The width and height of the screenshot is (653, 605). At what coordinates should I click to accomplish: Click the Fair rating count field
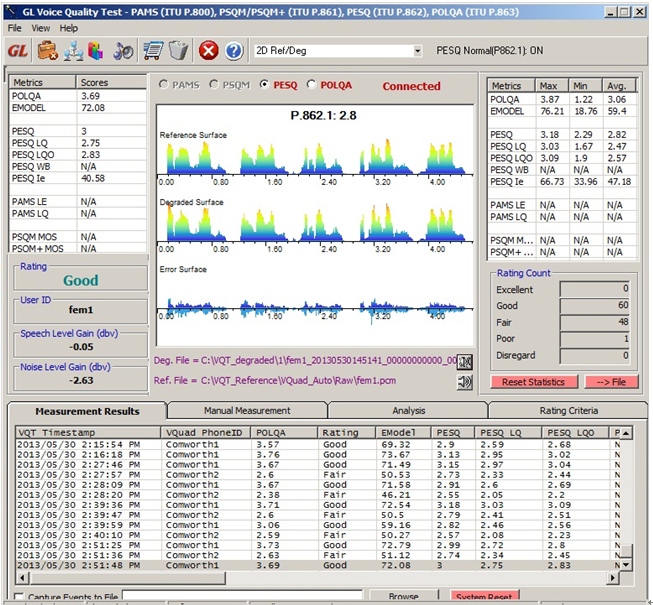[595, 322]
